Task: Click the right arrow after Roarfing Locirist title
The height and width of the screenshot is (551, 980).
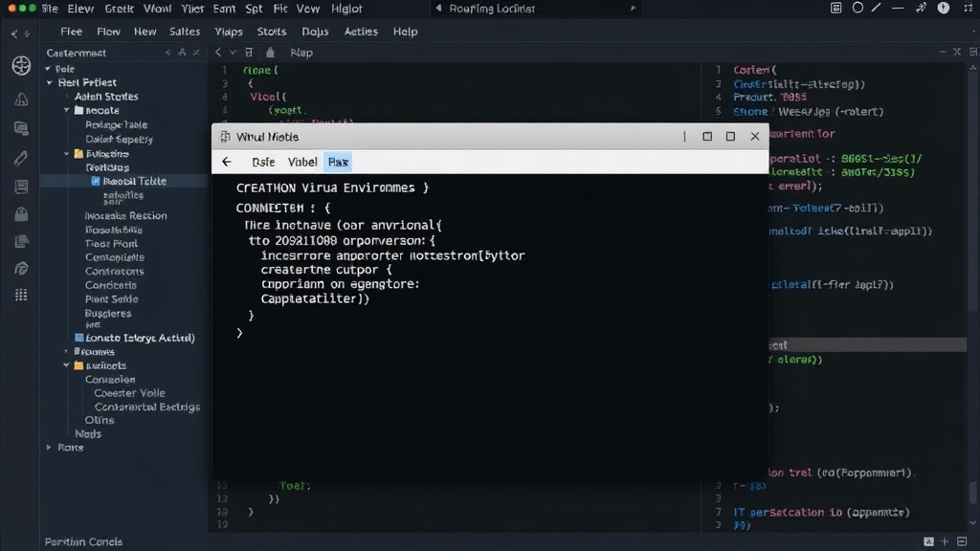Action: tap(634, 8)
